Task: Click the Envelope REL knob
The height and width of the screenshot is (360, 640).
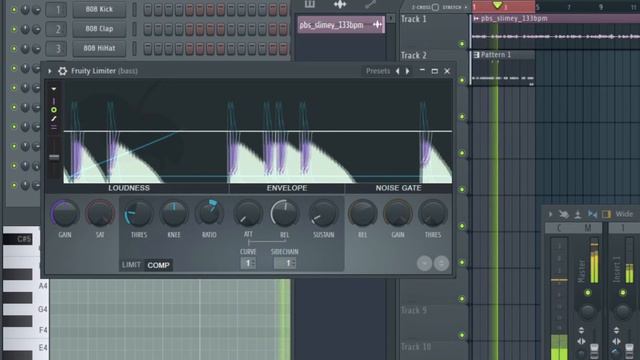Action: click(284, 214)
